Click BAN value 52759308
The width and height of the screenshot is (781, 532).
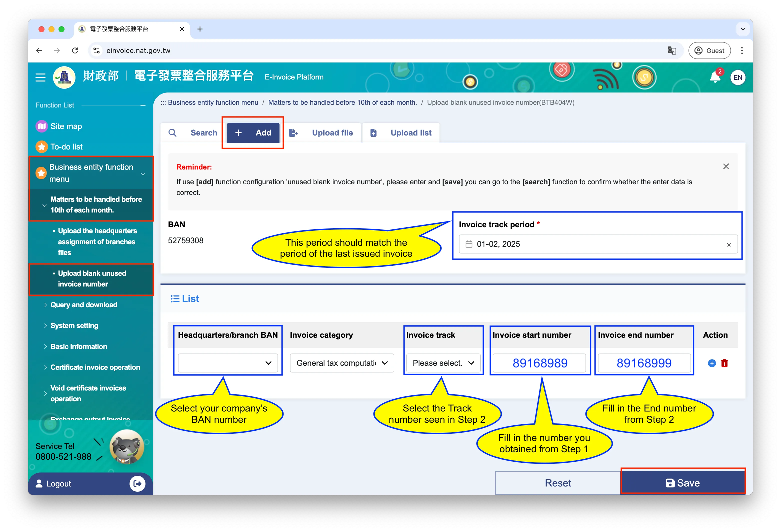tap(185, 241)
